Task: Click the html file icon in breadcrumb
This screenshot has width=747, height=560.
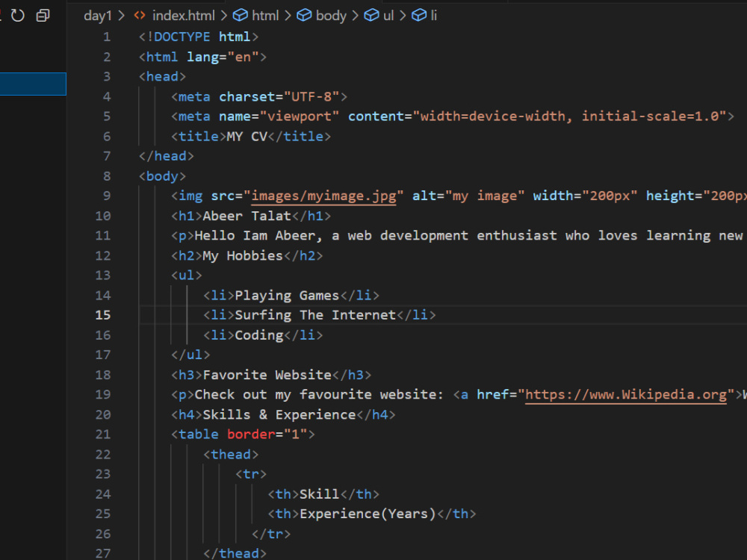Action: click(x=140, y=15)
